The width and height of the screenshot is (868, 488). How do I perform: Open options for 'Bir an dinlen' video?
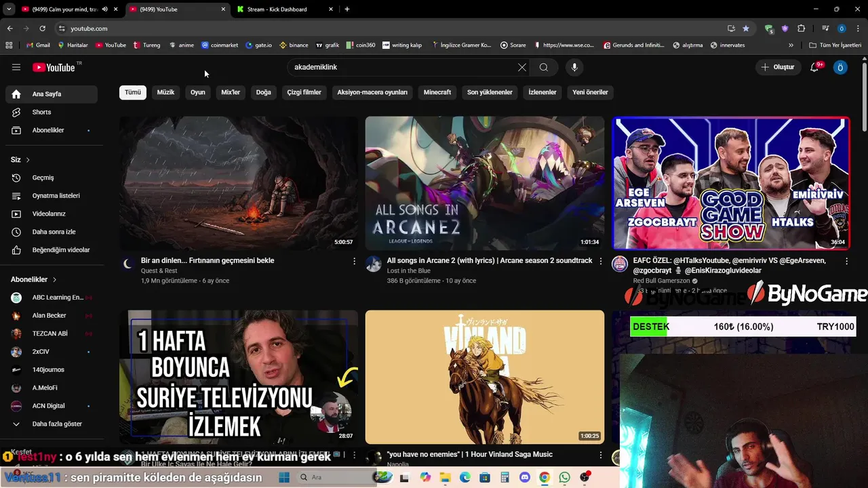click(x=354, y=261)
